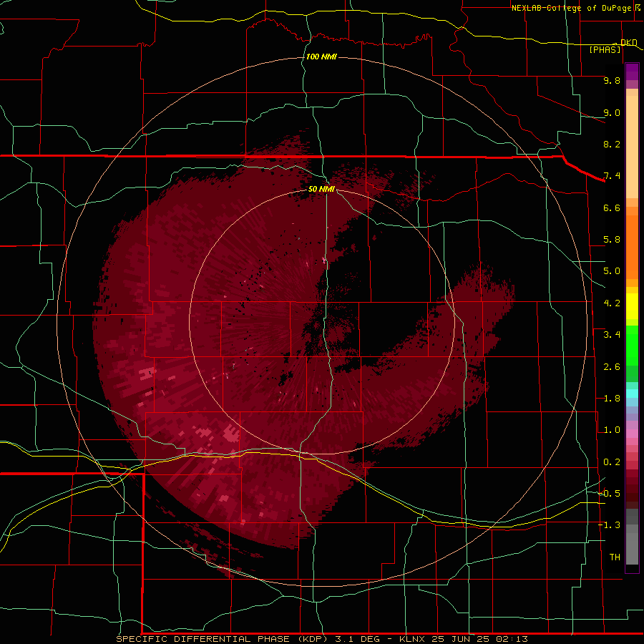Click the [PHAS] units label
Viewport: 644px width, 644px height.
click(x=605, y=49)
